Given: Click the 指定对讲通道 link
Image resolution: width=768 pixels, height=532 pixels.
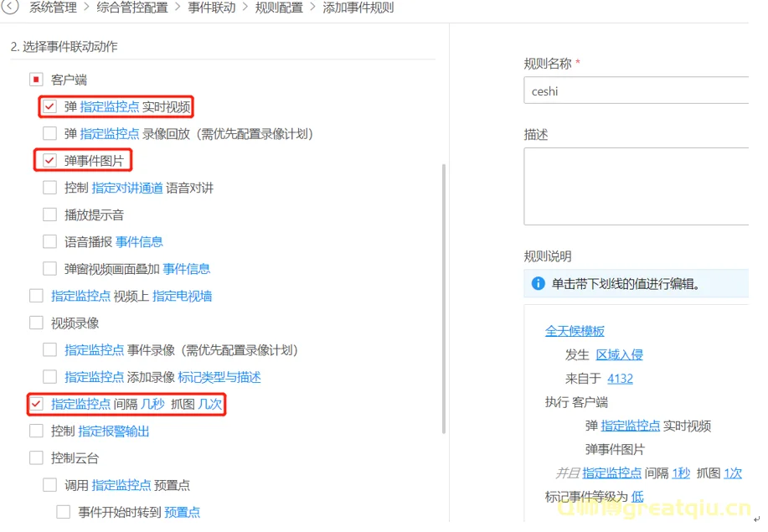Looking at the screenshot, I should 127,188.
